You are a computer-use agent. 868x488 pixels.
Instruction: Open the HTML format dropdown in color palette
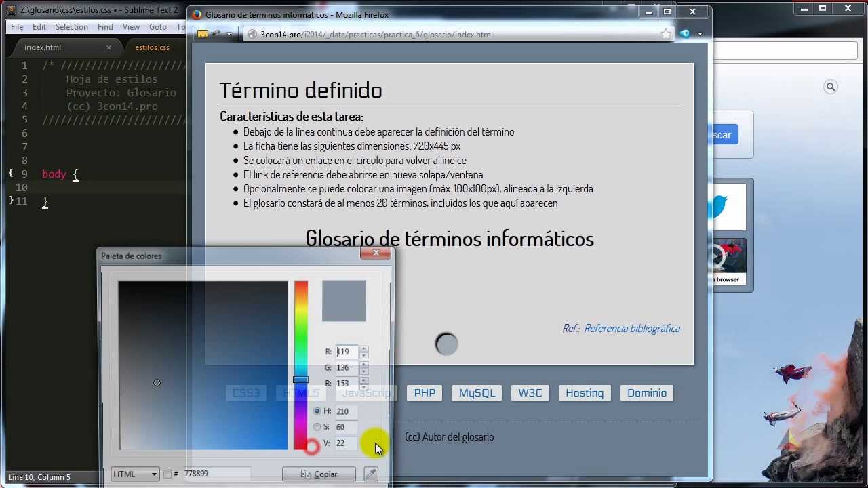(135, 474)
